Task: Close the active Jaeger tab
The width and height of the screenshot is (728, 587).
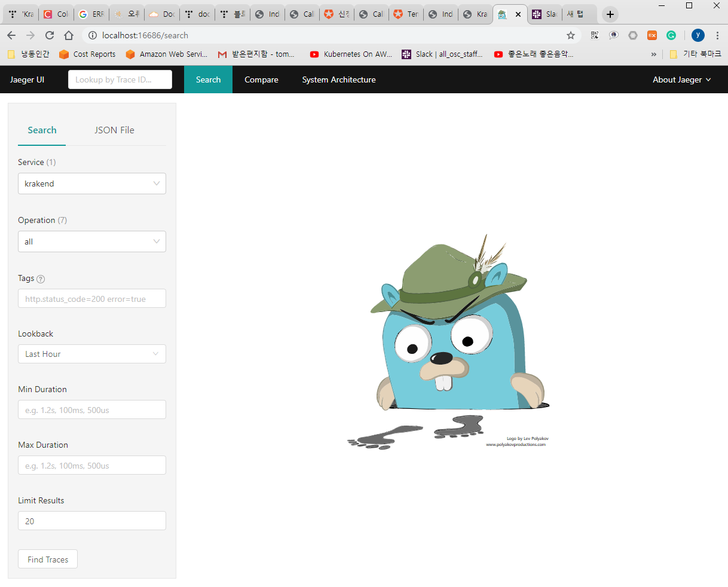Action: (x=518, y=14)
